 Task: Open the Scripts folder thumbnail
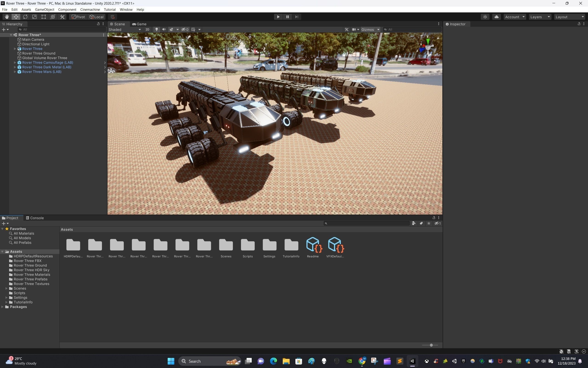248,247
